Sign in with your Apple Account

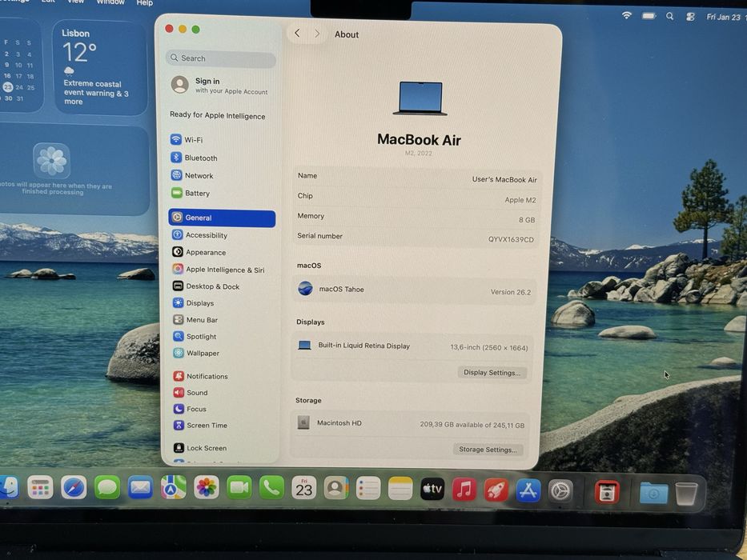(x=219, y=86)
